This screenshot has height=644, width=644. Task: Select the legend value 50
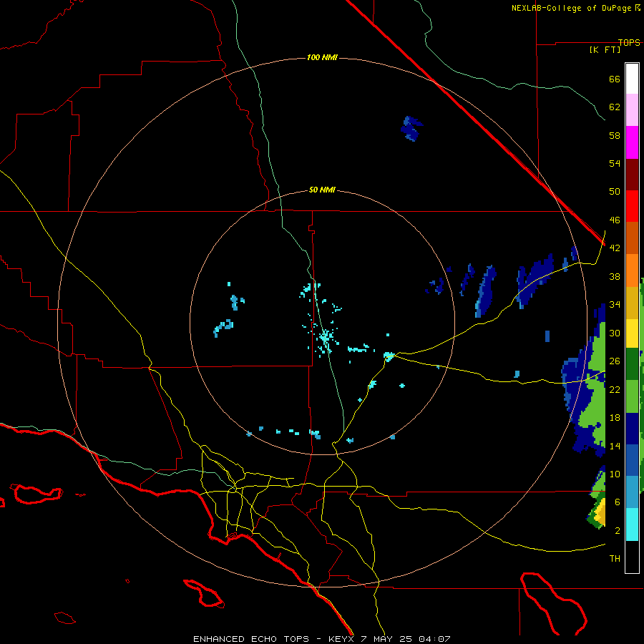(x=615, y=191)
